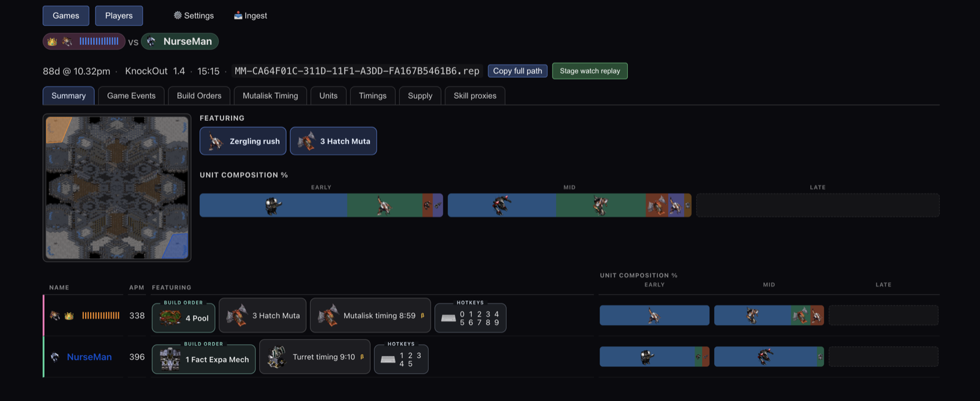980x401 pixels.
Task: Click the vulture icon in the main mid composition bar
Action: tap(501, 205)
